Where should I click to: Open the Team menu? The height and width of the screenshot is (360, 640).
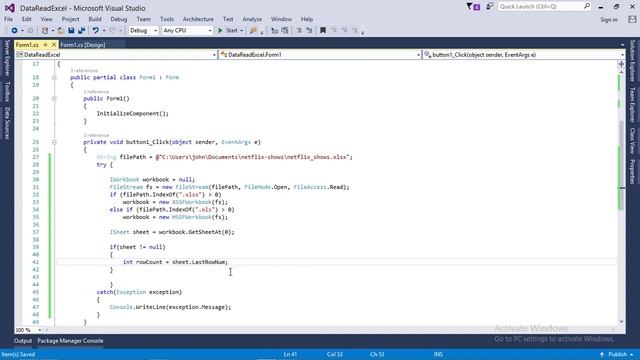143,19
